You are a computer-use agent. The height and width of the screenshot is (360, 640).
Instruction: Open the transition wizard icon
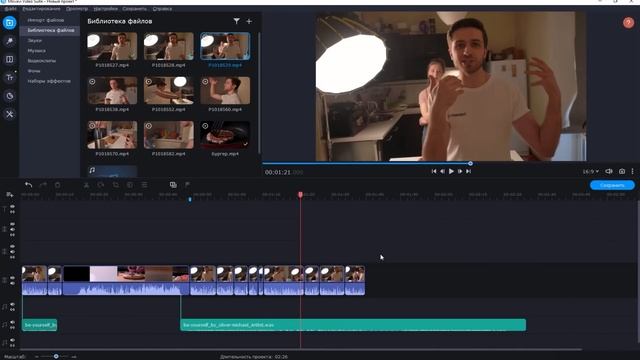pos(173,185)
